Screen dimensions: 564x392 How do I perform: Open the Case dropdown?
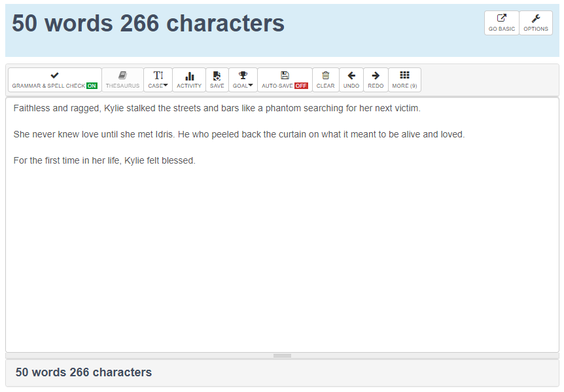click(158, 80)
